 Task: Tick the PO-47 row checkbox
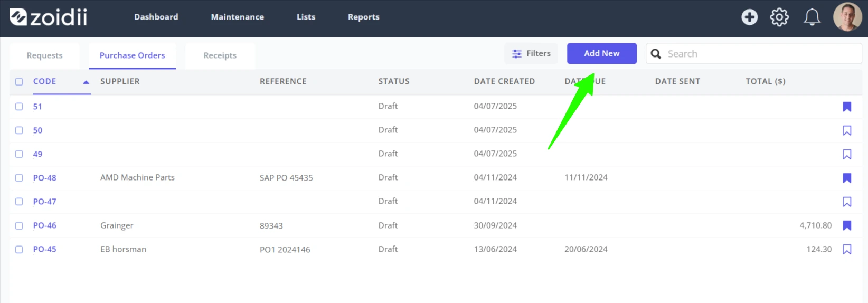[19, 202]
